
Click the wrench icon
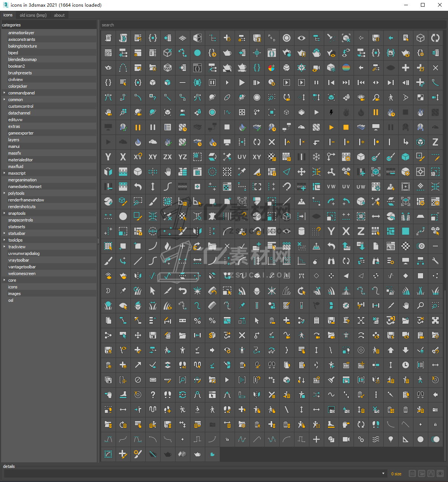pyautogui.click(x=435, y=261)
